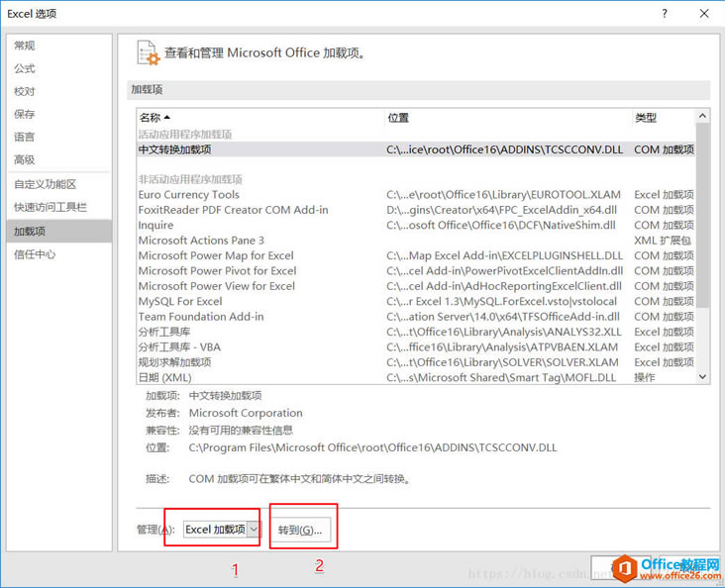725x588 pixels.
Task: Select the 中文转换加载项 row
Action: click(416, 149)
